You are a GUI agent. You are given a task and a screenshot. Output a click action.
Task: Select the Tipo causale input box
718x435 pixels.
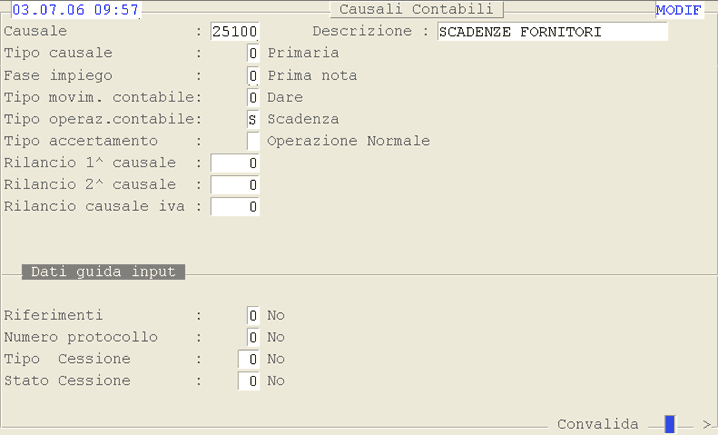coord(253,53)
